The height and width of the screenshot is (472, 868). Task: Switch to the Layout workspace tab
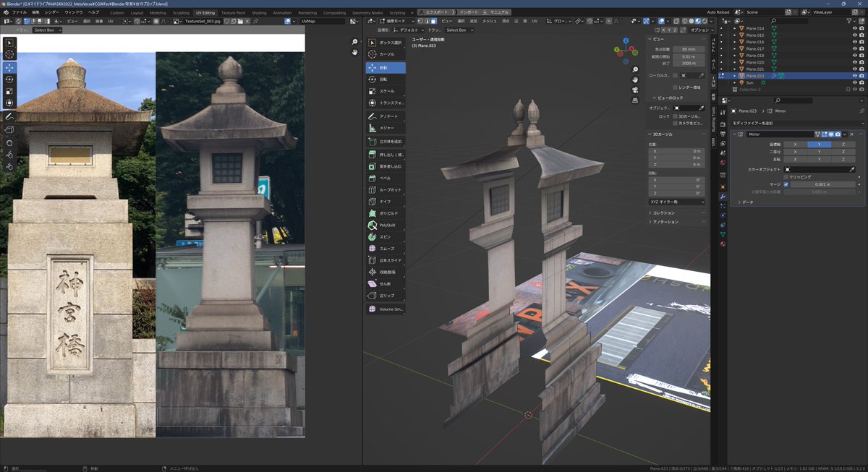[x=137, y=12]
